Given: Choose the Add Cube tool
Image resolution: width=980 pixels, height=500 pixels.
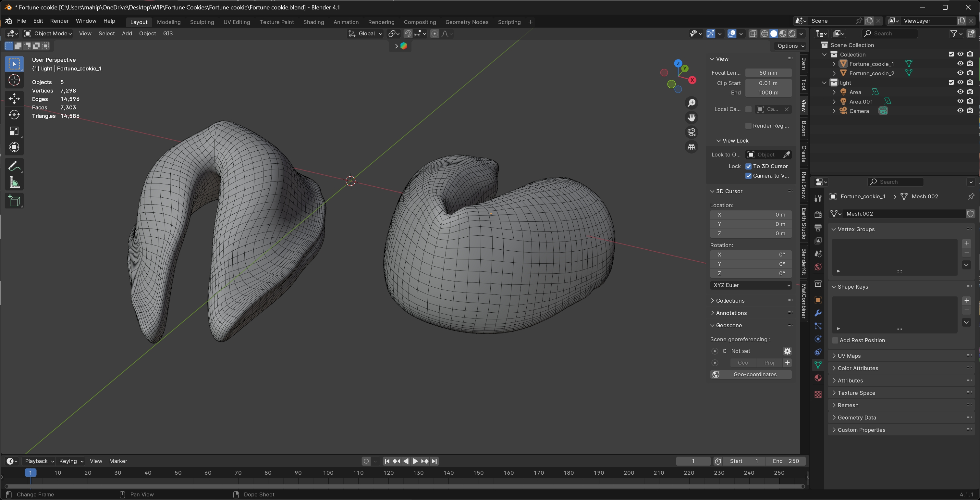Looking at the screenshot, I should click(x=14, y=201).
